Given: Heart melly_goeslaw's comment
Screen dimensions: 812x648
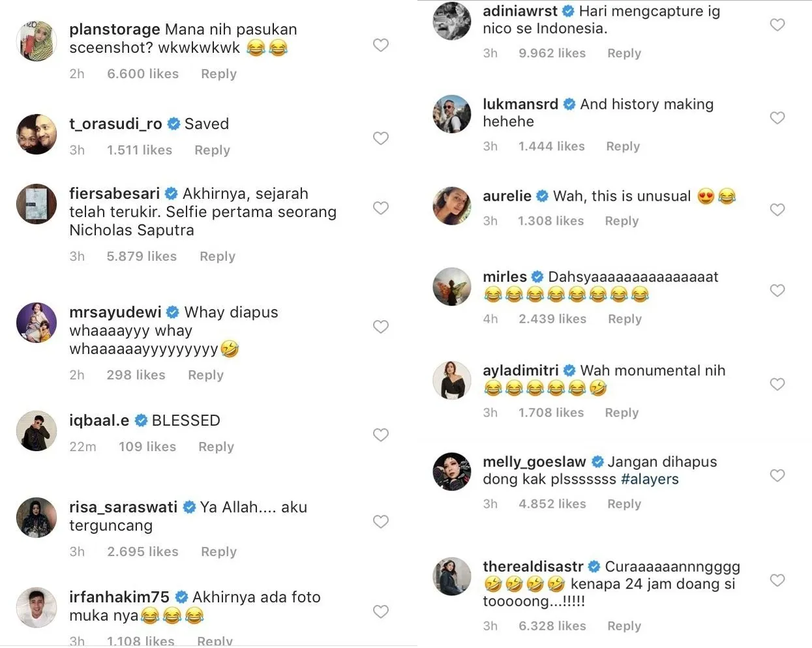Looking at the screenshot, I should pos(777,476).
